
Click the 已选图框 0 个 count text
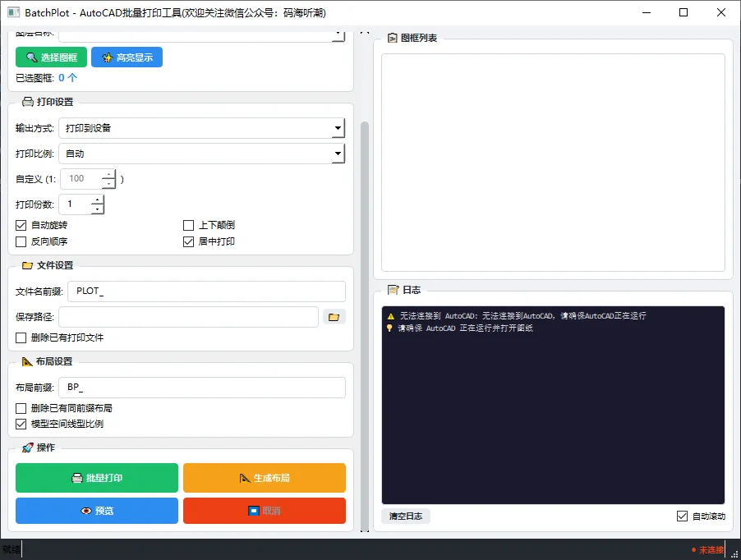46,78
